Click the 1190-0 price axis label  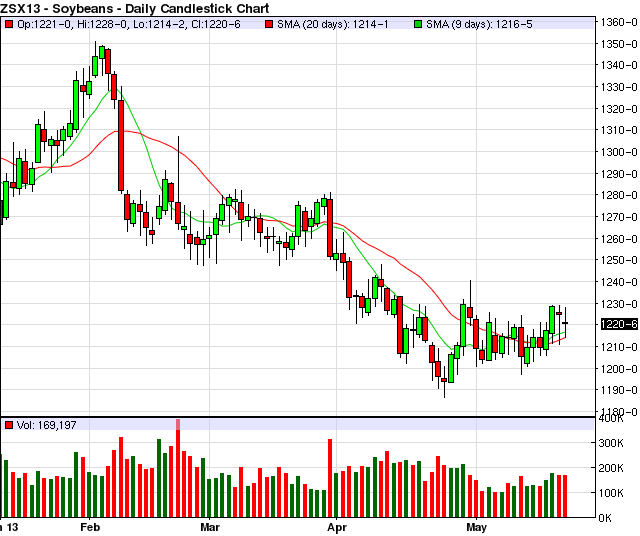[x=619, y=390]
